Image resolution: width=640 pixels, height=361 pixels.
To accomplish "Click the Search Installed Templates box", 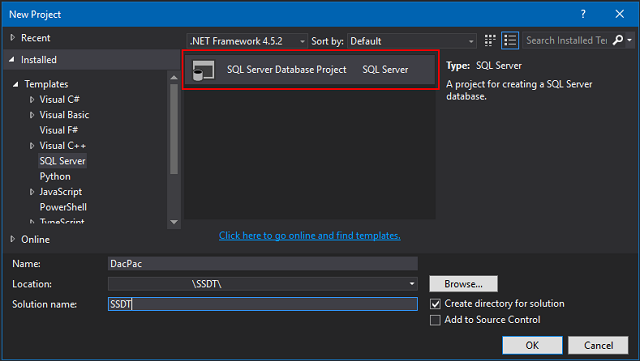I will 567,40.
